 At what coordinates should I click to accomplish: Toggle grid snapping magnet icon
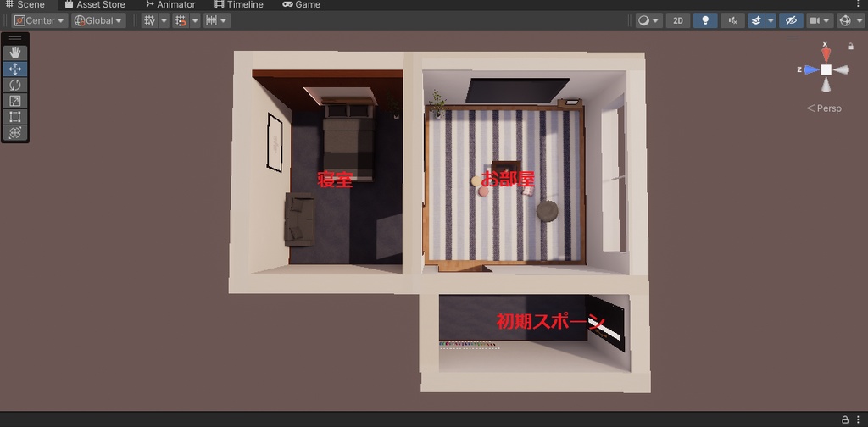(181, 20)
